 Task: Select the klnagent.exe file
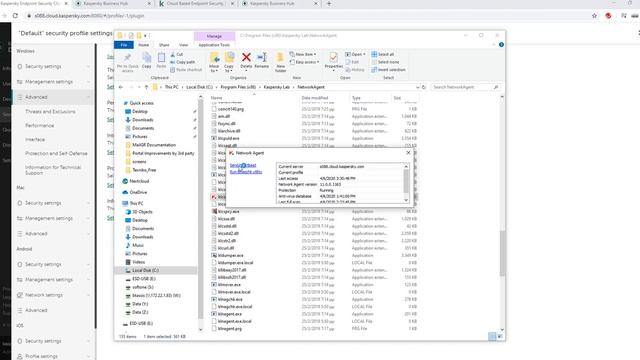230,314
